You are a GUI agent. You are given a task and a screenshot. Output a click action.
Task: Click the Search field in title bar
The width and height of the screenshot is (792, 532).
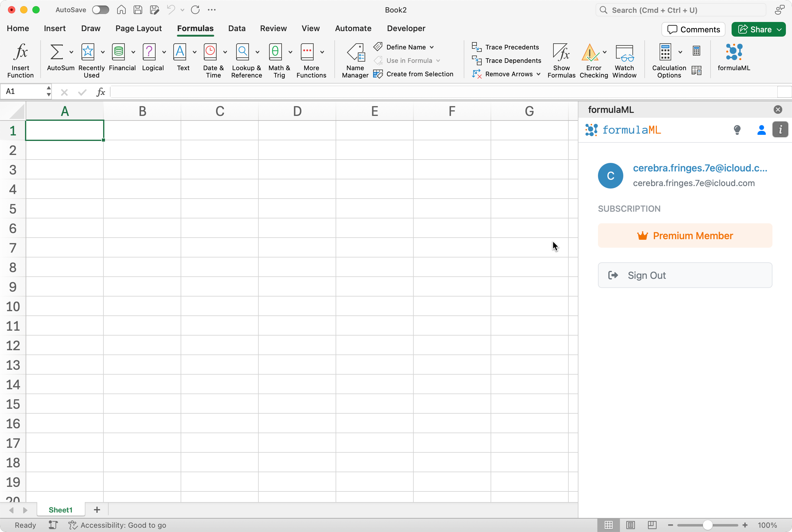tap(680, 10)
